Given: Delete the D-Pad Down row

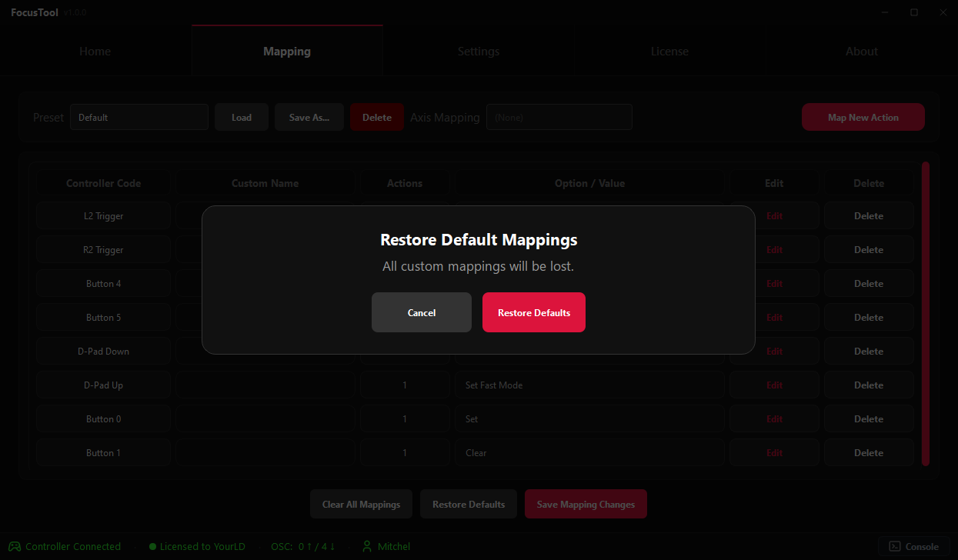Looking at the screenshot, I should (869, 351).
